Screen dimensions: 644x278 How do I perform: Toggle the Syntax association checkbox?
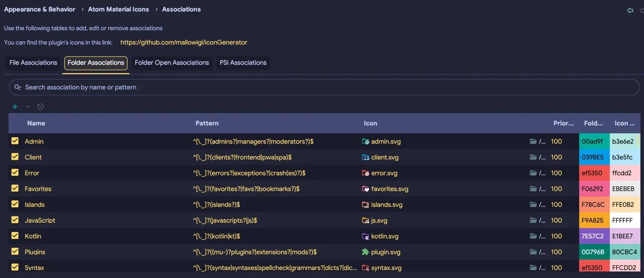point(15,267)
